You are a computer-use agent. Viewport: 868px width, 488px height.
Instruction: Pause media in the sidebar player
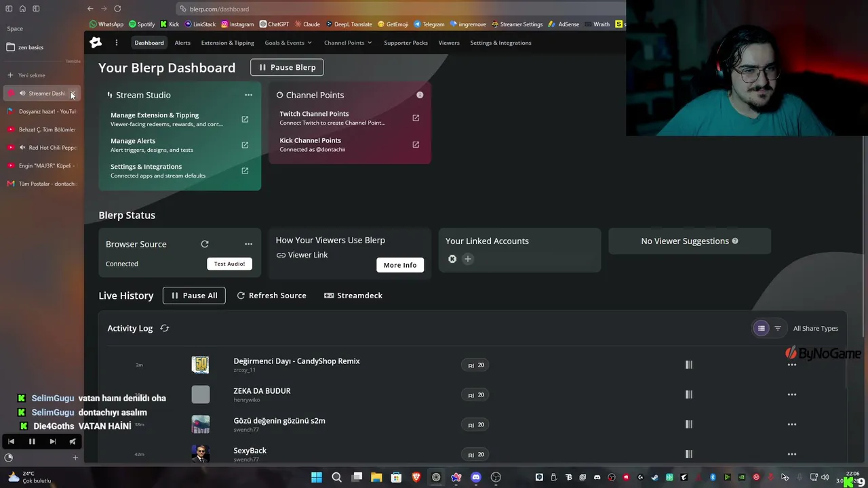click(32, 441)
